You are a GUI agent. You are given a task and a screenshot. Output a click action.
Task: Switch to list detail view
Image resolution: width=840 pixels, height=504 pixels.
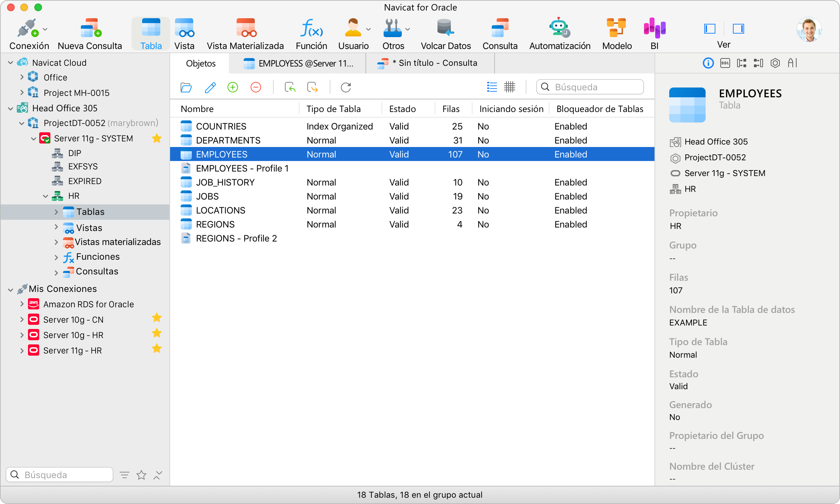(x=492, y=87)
